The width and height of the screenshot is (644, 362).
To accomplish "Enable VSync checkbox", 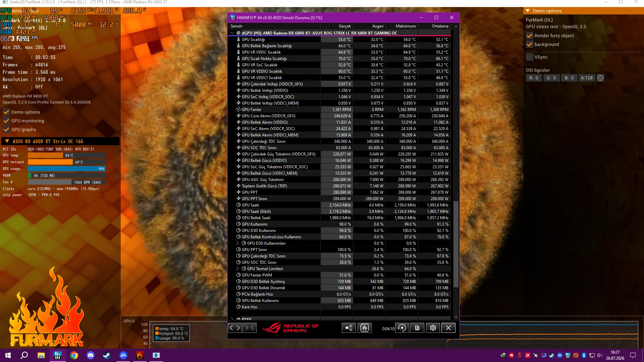I will click(530, 57).
